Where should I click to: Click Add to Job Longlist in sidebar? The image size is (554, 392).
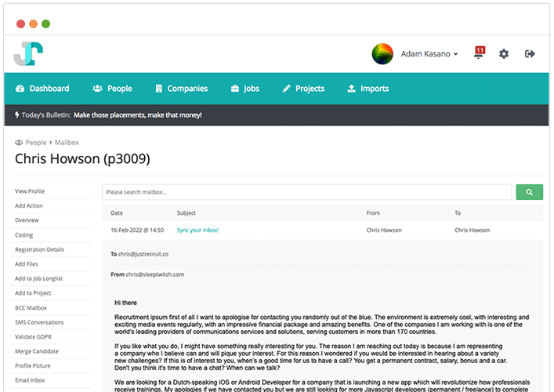tap(38, 278)
